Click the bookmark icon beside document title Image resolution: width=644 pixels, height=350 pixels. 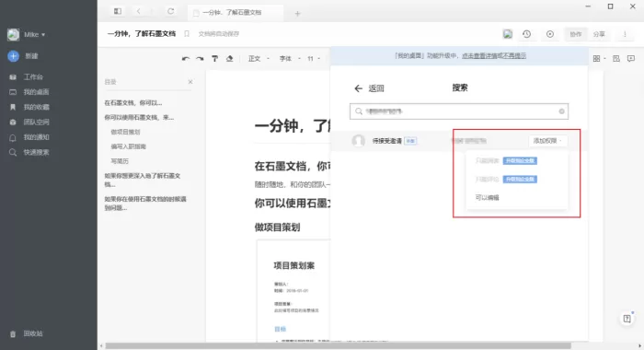tap(187, 34)
